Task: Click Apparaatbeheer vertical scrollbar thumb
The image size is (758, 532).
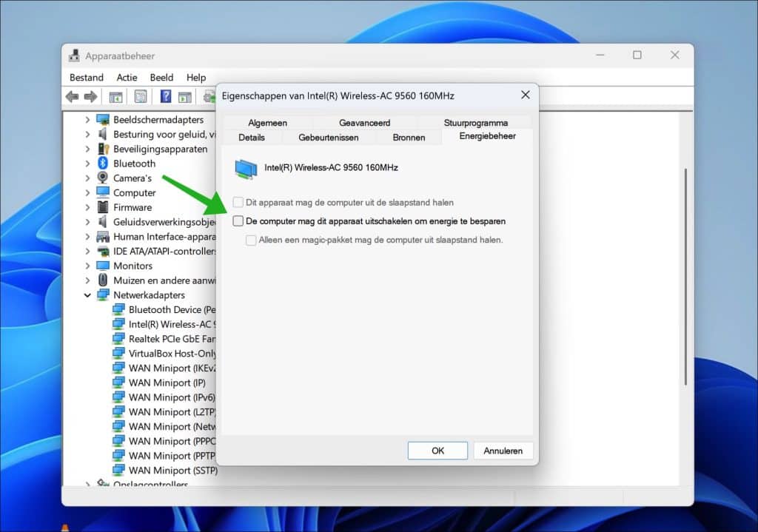Action: coord(685,277)
